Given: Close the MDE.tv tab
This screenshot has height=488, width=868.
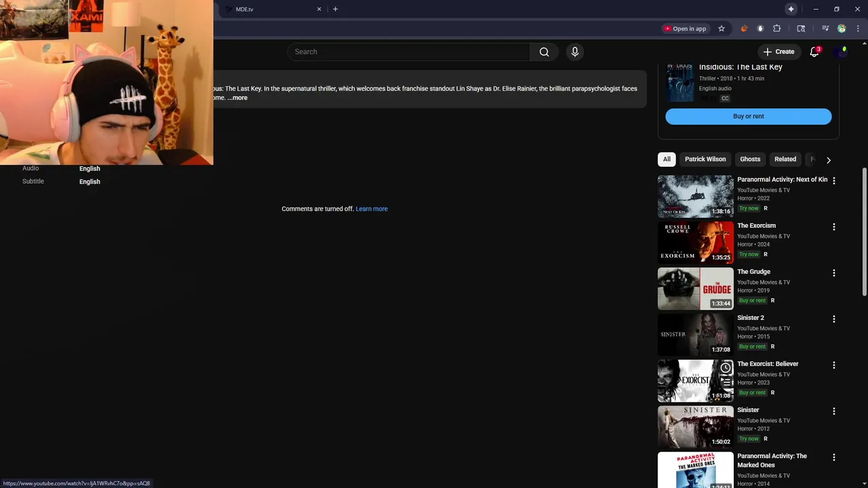Looking at the screenshot, I should 319,9.
